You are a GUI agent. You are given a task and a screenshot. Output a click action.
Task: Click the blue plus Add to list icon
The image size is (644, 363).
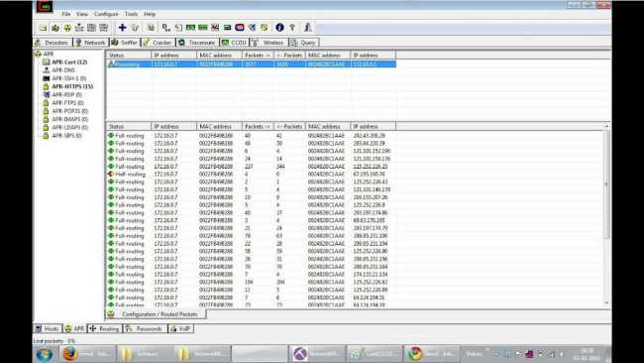coord(122,28)
